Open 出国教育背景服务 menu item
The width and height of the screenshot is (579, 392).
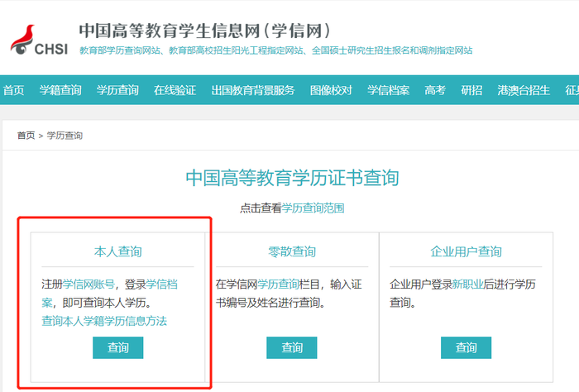(252, 90)
